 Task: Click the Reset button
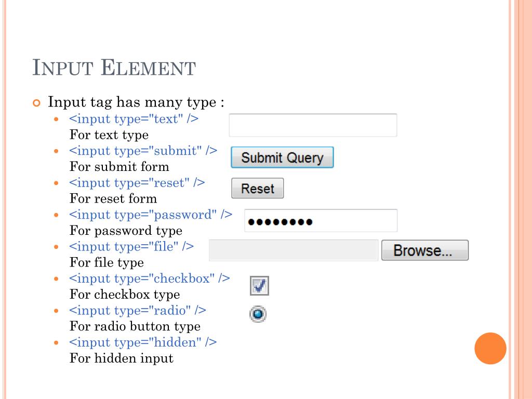258,188
